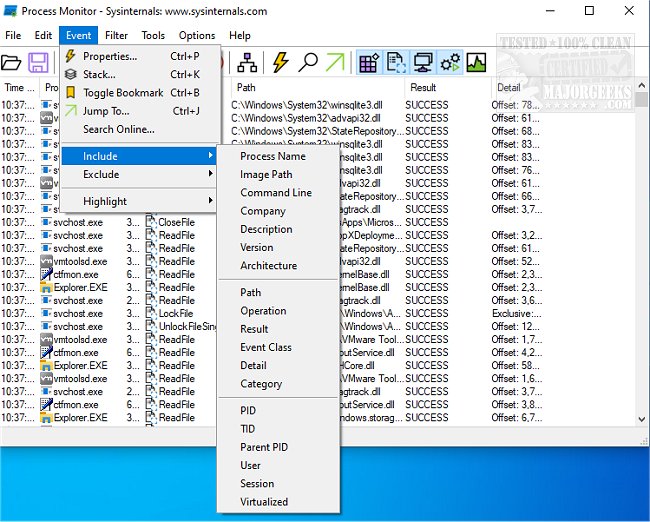650x522 pixels.
Task: Select Process Name in Include submenu
Action: [273, 156]
